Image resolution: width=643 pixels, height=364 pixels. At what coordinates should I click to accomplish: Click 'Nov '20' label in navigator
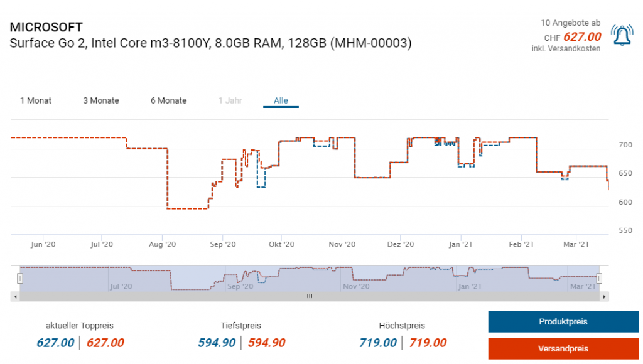[356, 287]
